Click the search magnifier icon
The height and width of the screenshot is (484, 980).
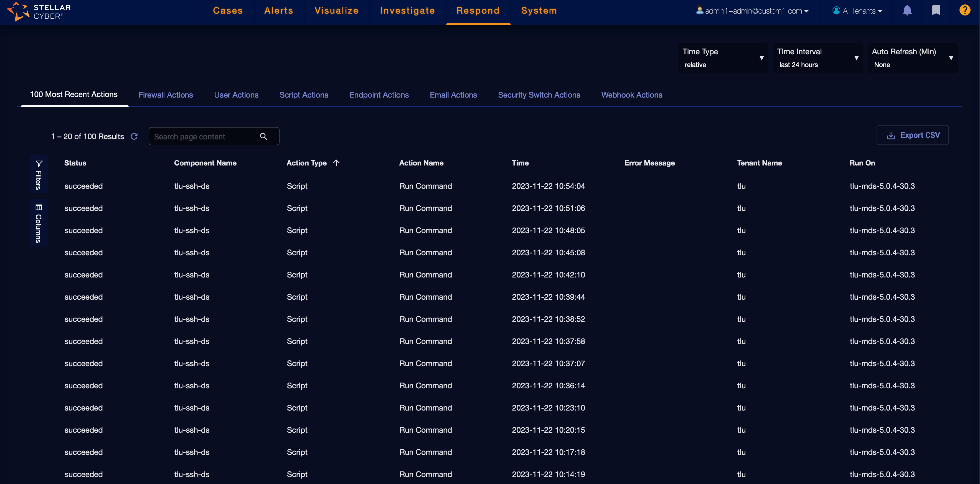coord(263,136)
